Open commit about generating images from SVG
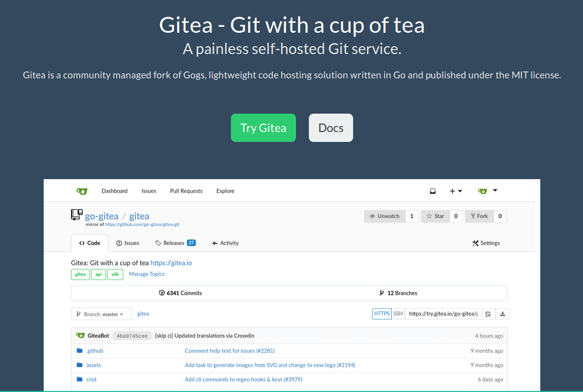583x392 pixels. [270, 365]
